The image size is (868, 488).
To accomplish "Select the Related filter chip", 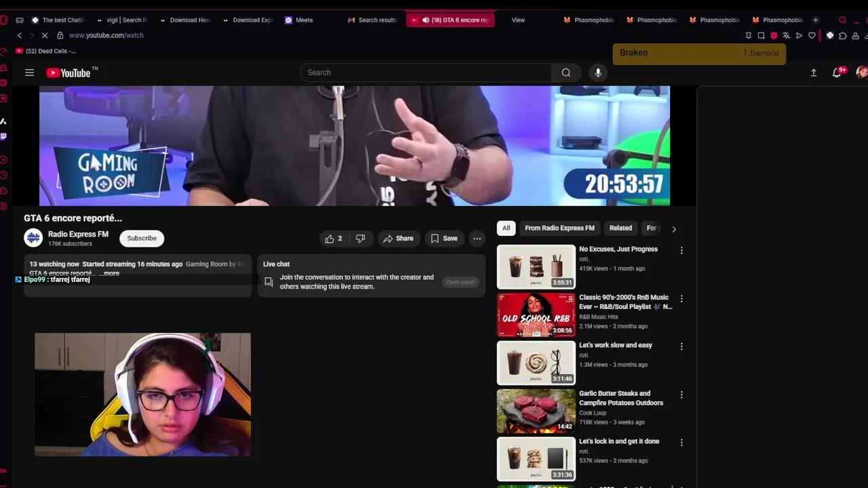I will point(620,228).
